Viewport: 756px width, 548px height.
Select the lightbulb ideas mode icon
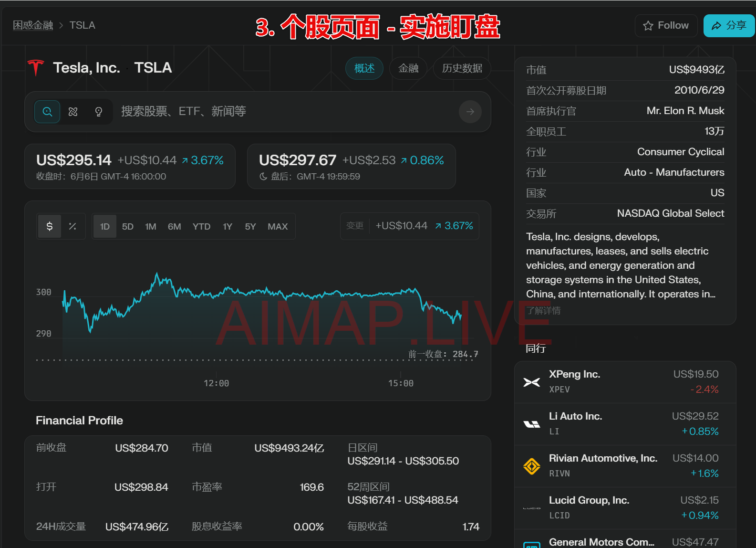[99, 112]
